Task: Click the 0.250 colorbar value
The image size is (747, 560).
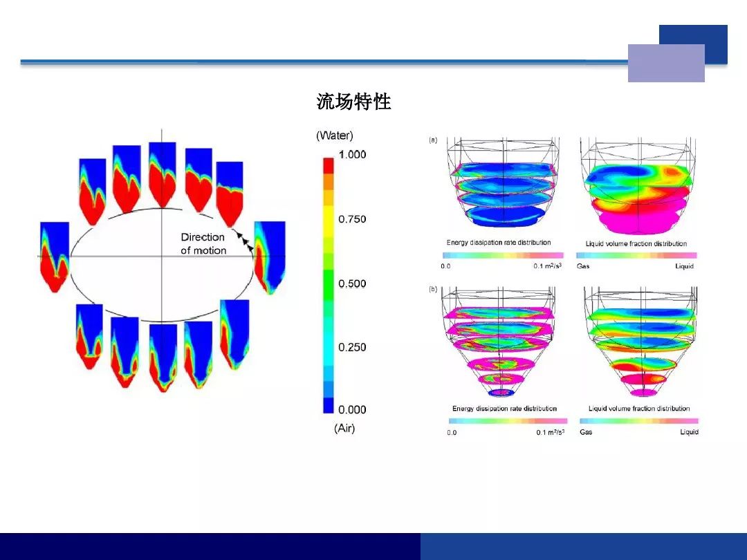Action: [x=352, y=347]
